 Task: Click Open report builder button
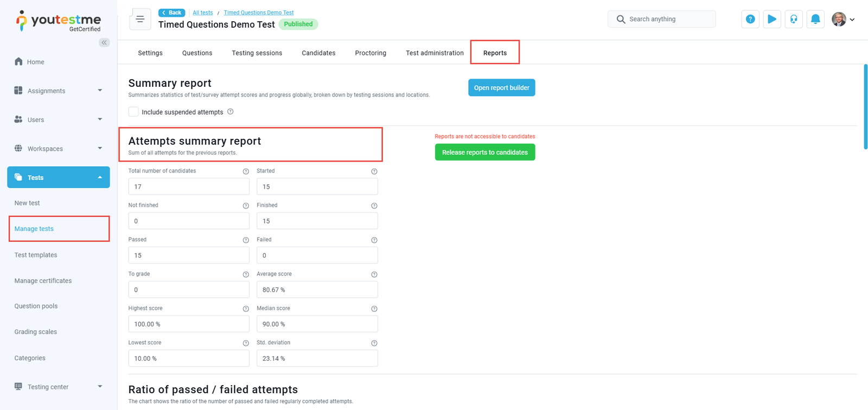(x=501, y=88)
